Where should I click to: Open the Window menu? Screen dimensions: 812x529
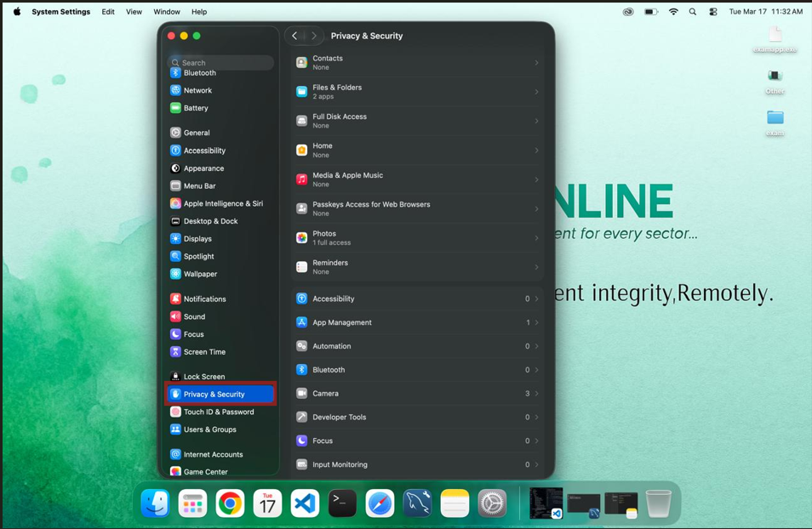167,12
